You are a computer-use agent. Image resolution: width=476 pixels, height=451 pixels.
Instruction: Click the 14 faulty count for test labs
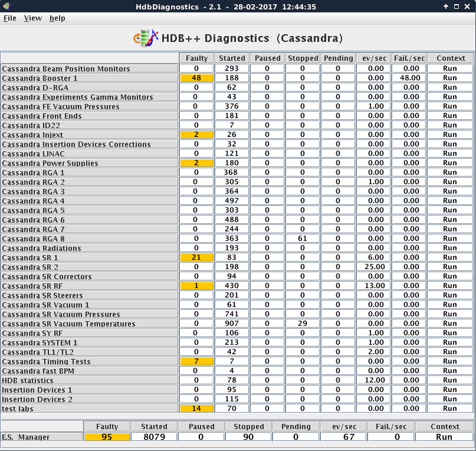(x=196, y=408)
